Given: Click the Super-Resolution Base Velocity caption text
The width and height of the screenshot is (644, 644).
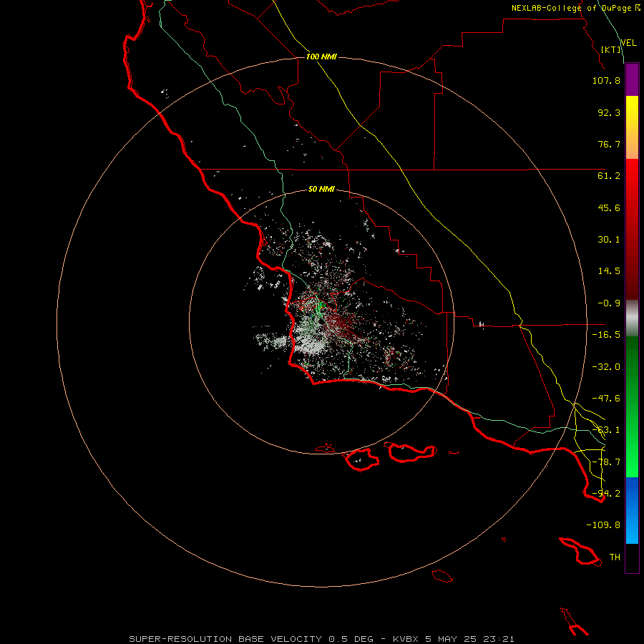Looking at the screenshot, I should (321, 639).
